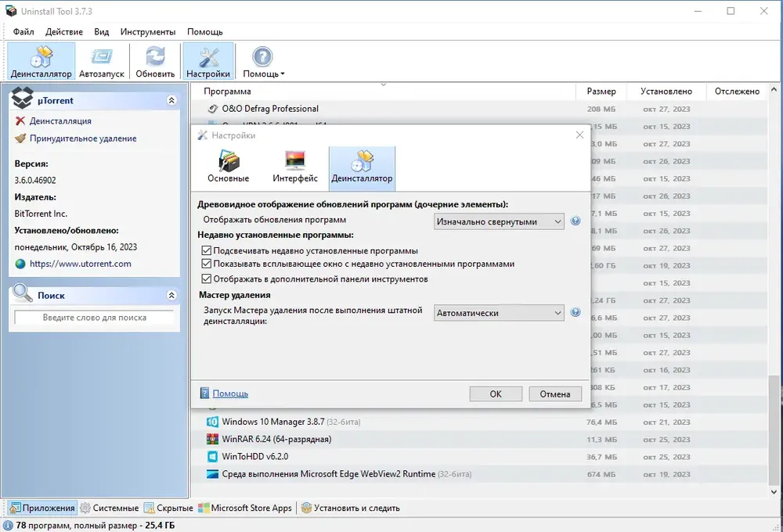Open the Изначально свернутыми dropdown

pos(499,221)
